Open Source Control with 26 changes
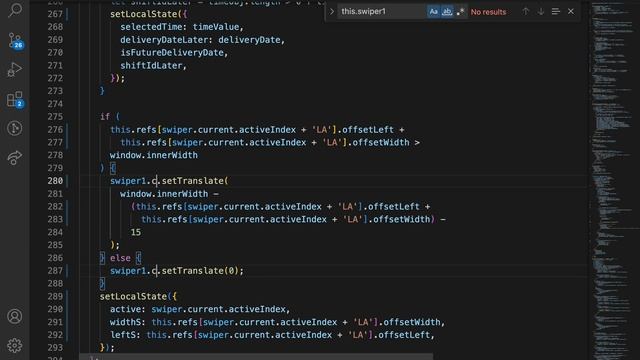 pyautogui.click(x=15, y=41)
